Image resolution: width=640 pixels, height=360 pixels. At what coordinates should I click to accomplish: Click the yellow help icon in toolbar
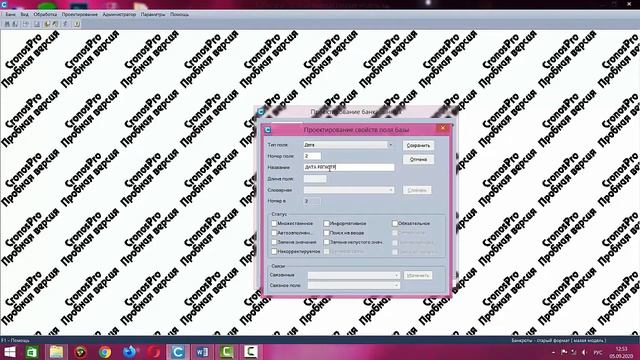[x=77, y=24]
